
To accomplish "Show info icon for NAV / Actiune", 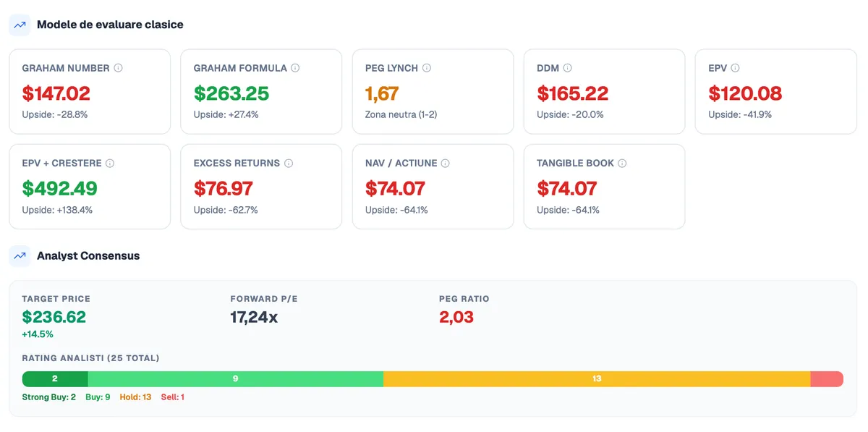I will 446,164.
